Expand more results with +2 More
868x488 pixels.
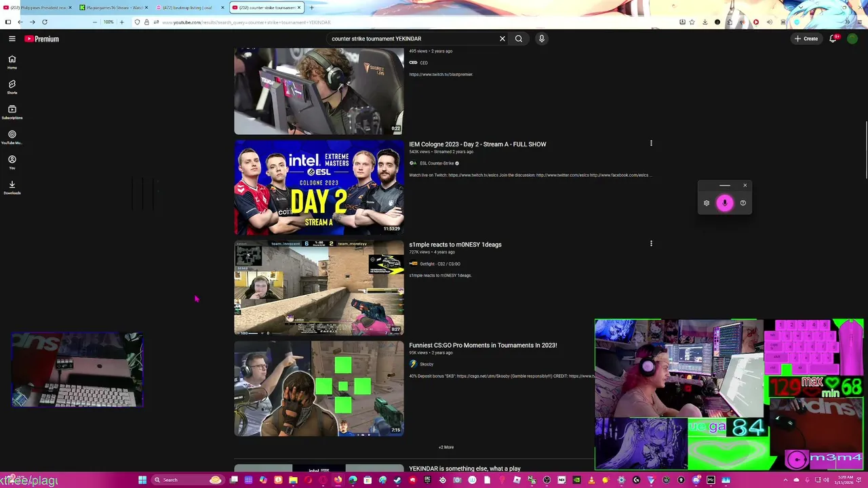click(x=446, y=447)
